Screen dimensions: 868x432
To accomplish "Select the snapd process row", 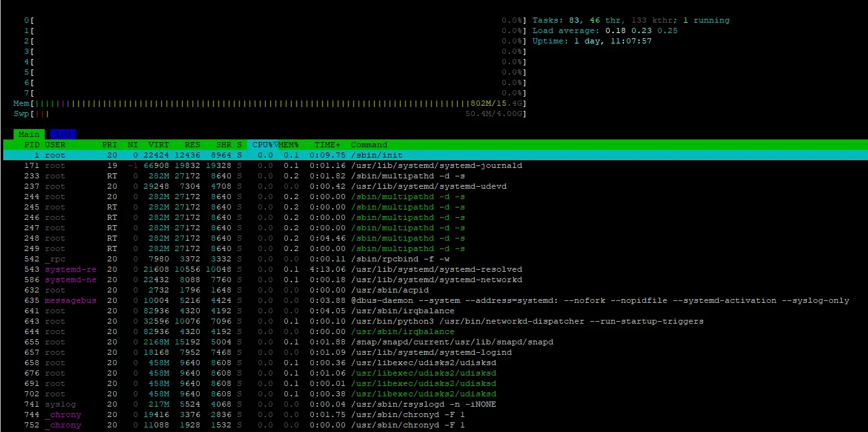I will [434, 342].
